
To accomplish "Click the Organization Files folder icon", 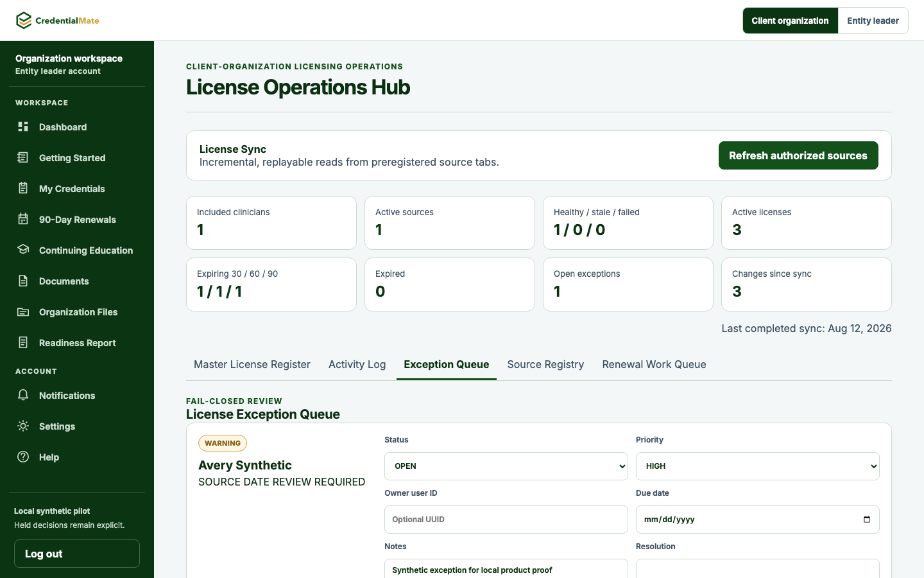I will tap(23, 311).
